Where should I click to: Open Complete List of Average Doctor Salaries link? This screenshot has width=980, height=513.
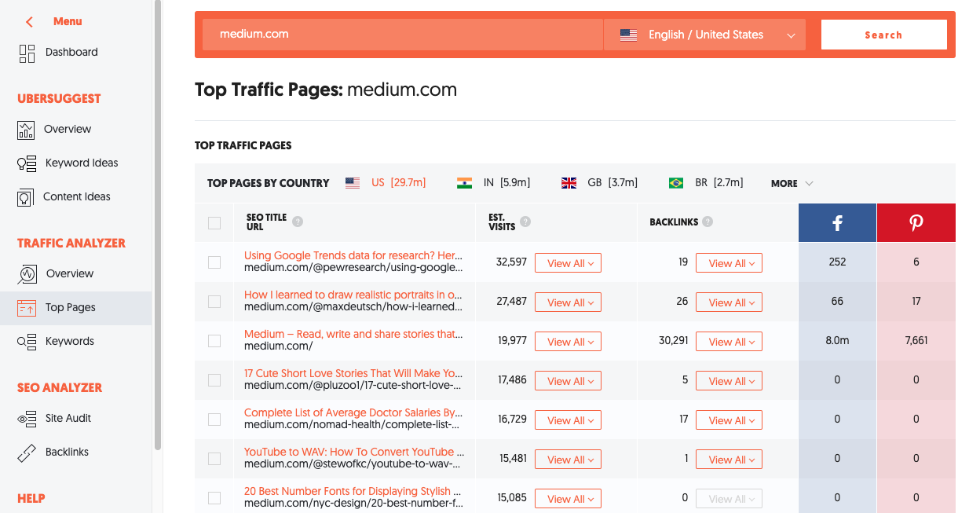pos(353,412)
